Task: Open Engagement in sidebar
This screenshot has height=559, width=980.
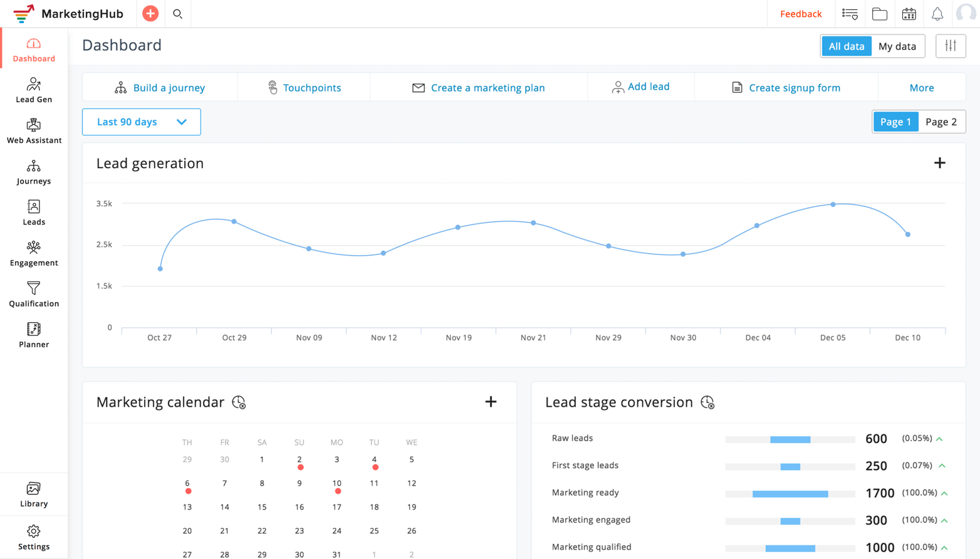Action: 34,253
